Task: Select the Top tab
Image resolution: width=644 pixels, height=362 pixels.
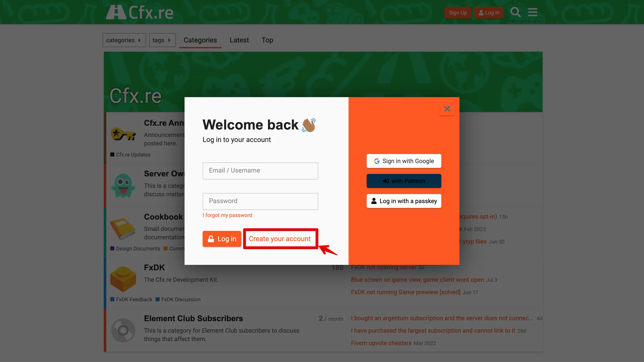Action: tap(267, 40)
